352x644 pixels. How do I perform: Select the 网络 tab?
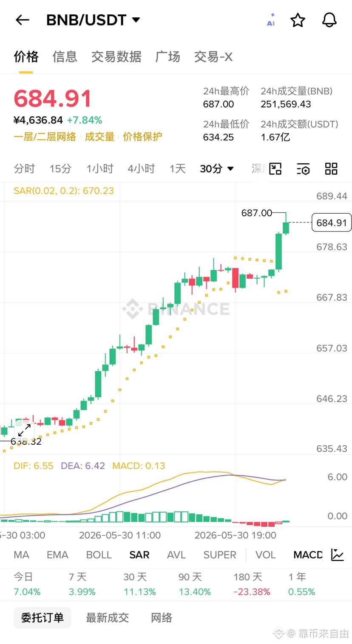coord(162,618)
